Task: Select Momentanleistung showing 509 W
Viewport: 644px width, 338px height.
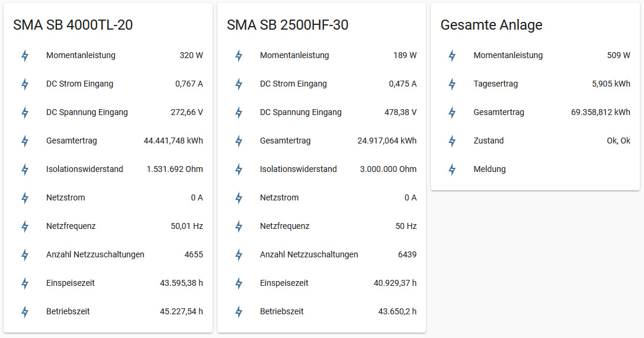Action: [x=508, y=55]
